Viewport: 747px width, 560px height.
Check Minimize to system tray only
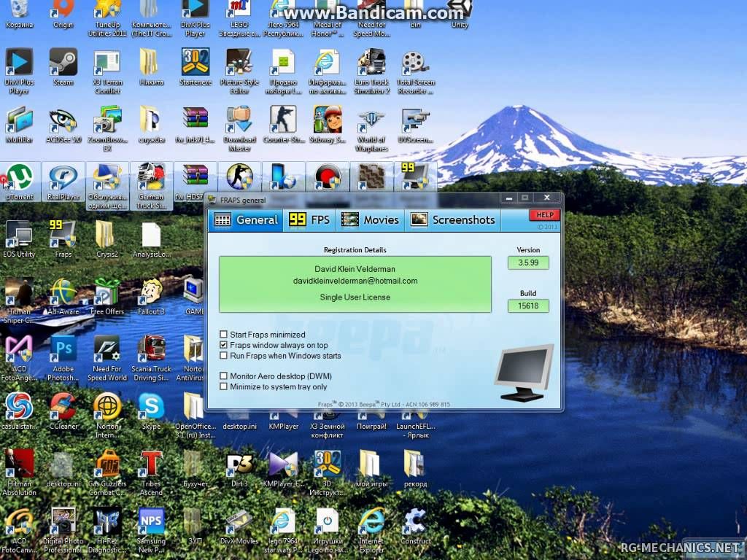click(224, 386)
